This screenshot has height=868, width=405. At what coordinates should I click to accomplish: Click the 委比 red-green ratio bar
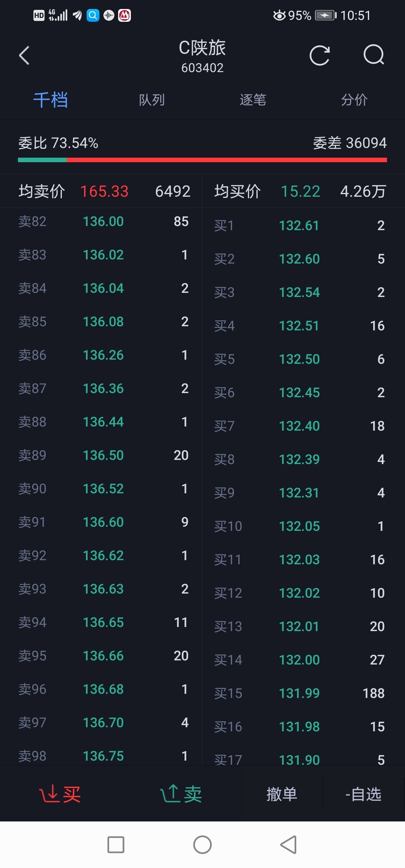click(x=202, y=160)
